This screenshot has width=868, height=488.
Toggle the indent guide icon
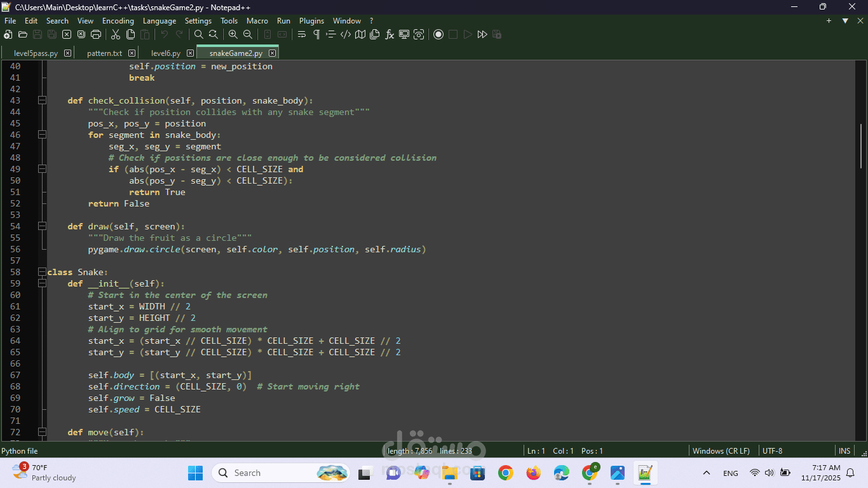pyautogui.click(x=331, y=34)
